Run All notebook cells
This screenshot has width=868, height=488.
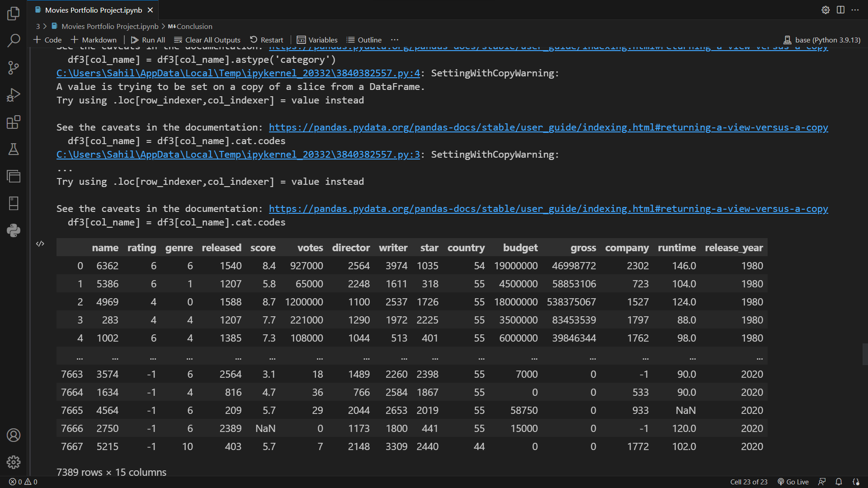point(148,40)
